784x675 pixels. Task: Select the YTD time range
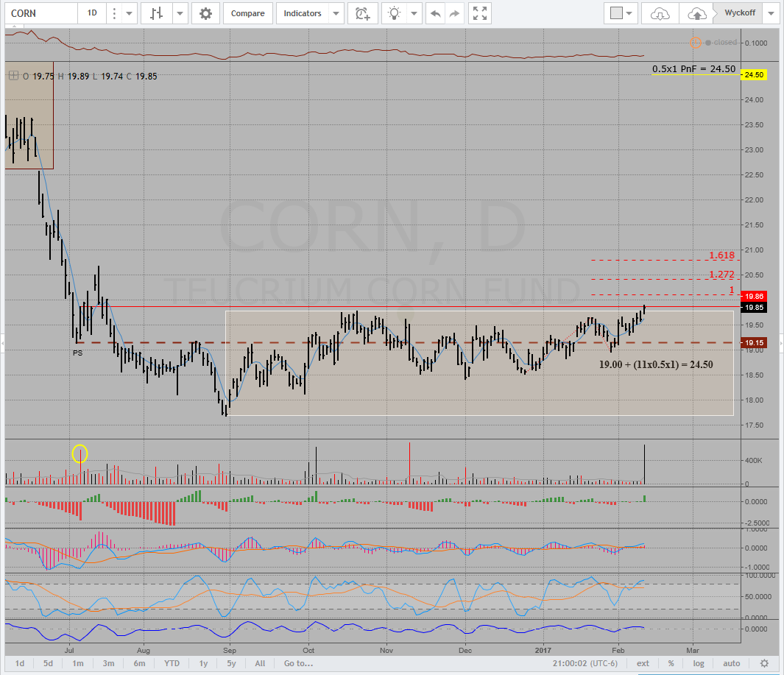[172, 663]
